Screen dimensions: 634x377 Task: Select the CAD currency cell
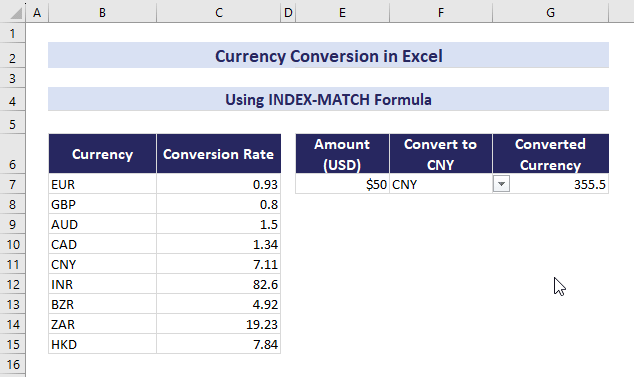click(x=102, y=244)
